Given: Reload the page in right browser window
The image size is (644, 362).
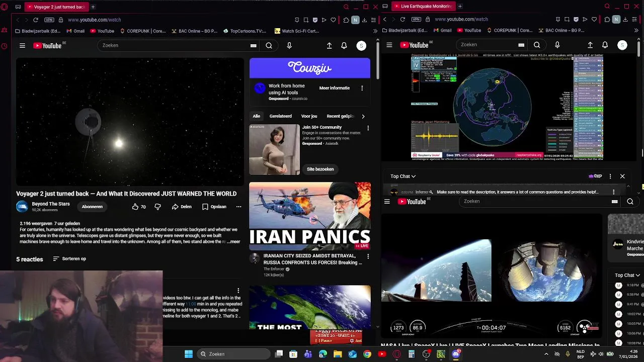Looking at the screenshot, I should 403,19.
